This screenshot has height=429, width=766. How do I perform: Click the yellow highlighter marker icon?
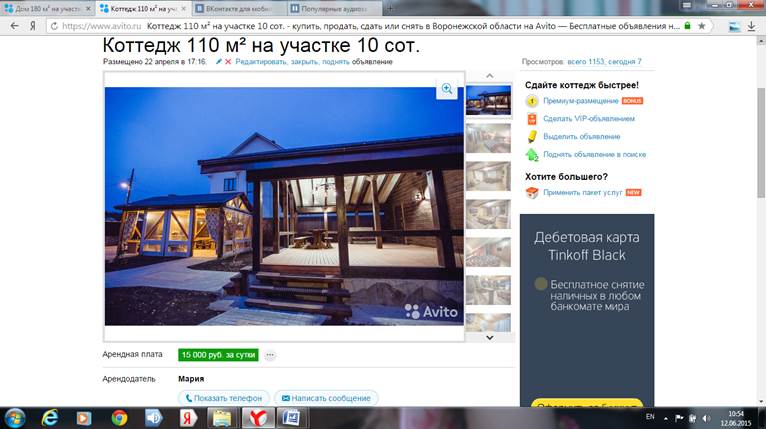(532, 137)
